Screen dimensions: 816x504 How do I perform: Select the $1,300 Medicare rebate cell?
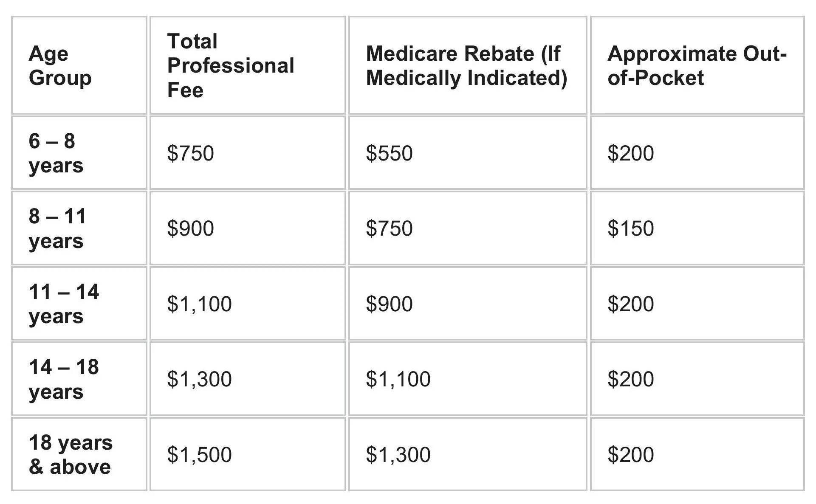point(398,454)
